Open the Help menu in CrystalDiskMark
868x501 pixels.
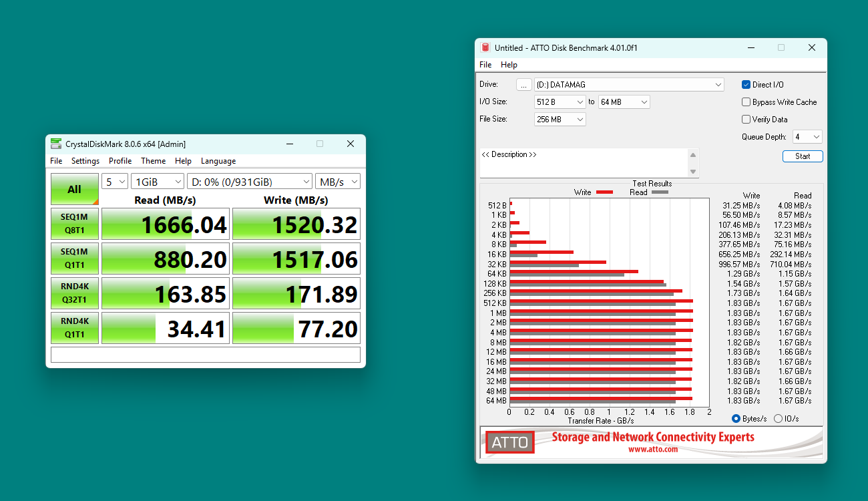183,161
